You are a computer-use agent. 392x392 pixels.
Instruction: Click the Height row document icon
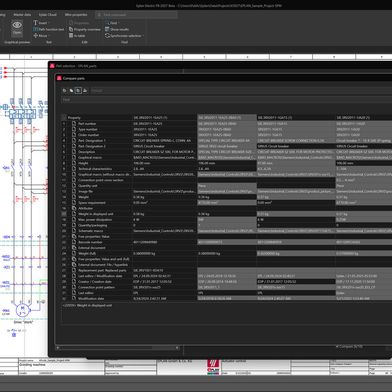pos(74,163)
